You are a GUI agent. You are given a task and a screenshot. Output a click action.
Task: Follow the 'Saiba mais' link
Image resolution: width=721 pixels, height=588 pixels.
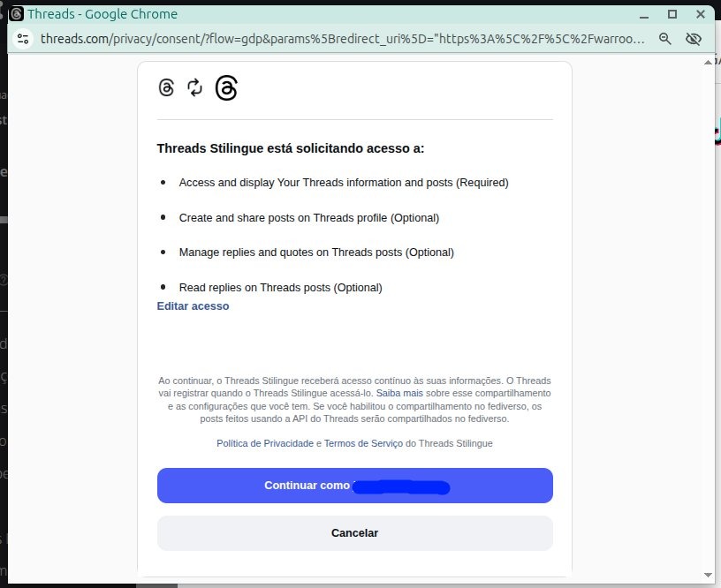400,392
